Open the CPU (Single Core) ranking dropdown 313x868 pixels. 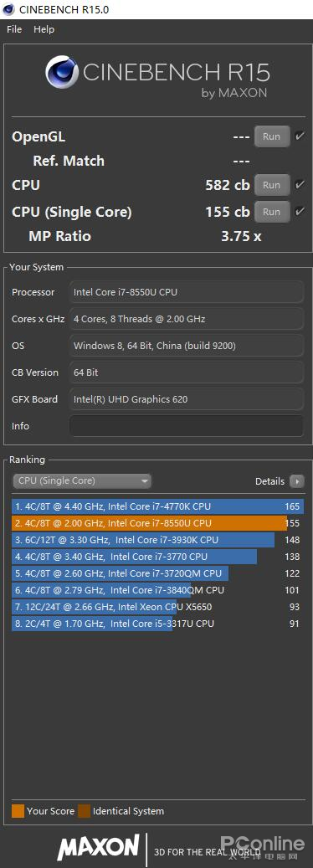(x=82, y=481)
